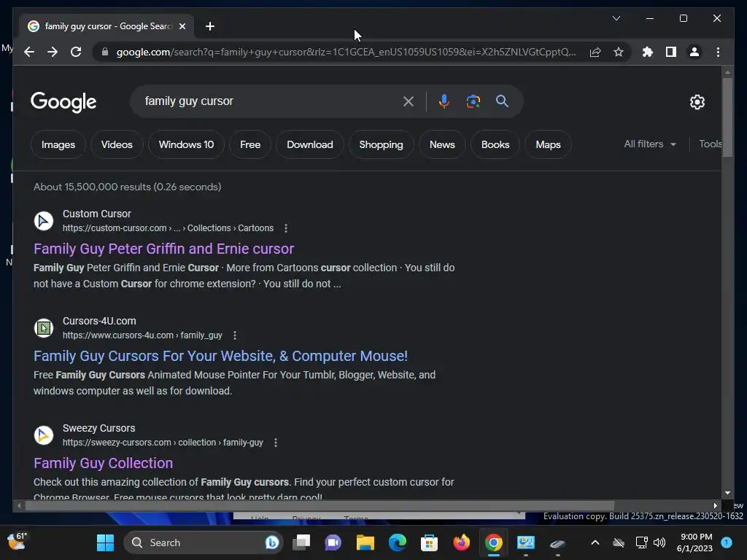Click the Custom Cursor site name
747x560 pixels.
[x=97, y=214]
